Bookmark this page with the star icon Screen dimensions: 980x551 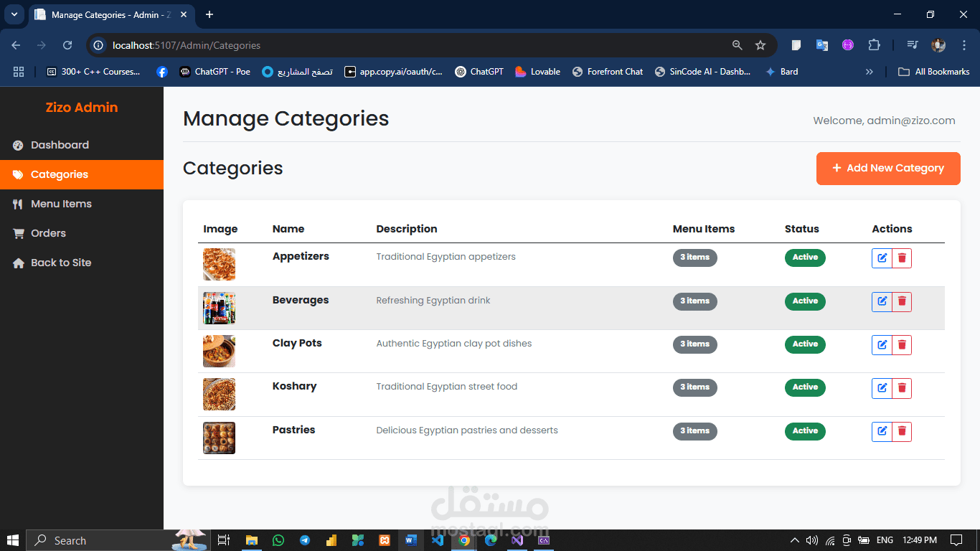[x=760, y=45]
